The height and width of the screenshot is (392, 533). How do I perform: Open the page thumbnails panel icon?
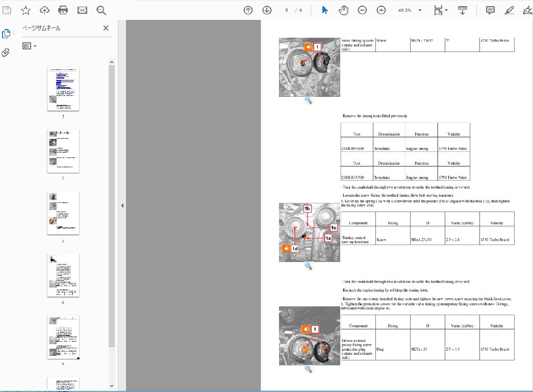click(6, 34)
